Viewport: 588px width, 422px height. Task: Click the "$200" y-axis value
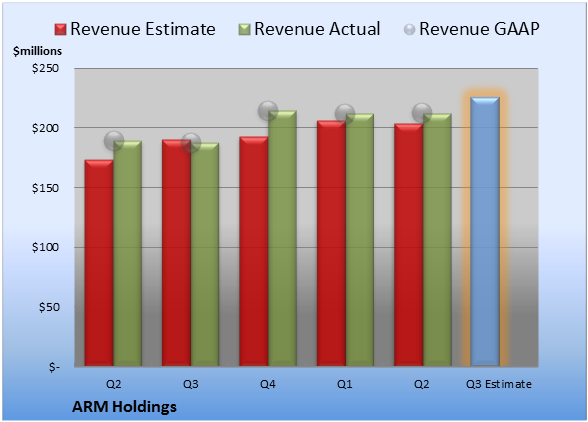pos(45,128)
